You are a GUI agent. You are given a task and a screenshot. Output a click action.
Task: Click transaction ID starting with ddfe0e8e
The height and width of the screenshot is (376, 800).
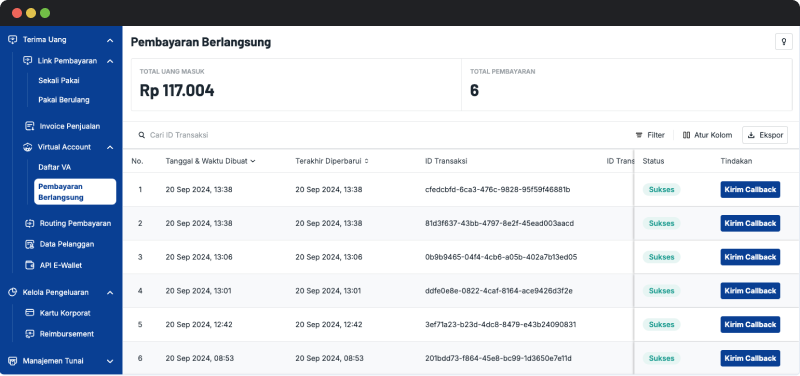tap(498, 291)
